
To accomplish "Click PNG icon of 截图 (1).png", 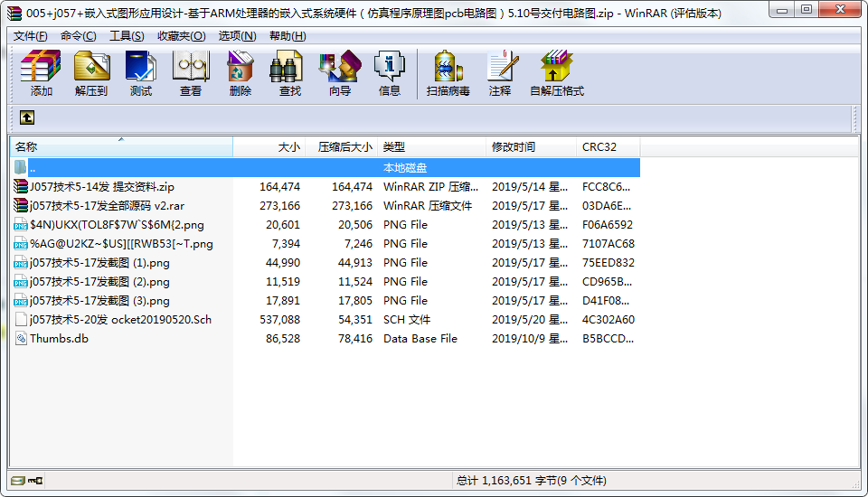I will pyautogui.click(x=21, y=262).
